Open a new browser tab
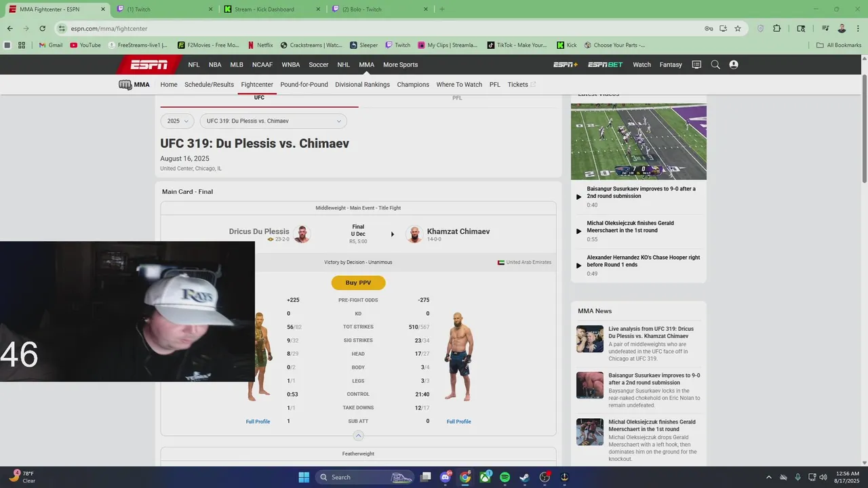This screenshot has width=868, height=488. coord(442,9)
